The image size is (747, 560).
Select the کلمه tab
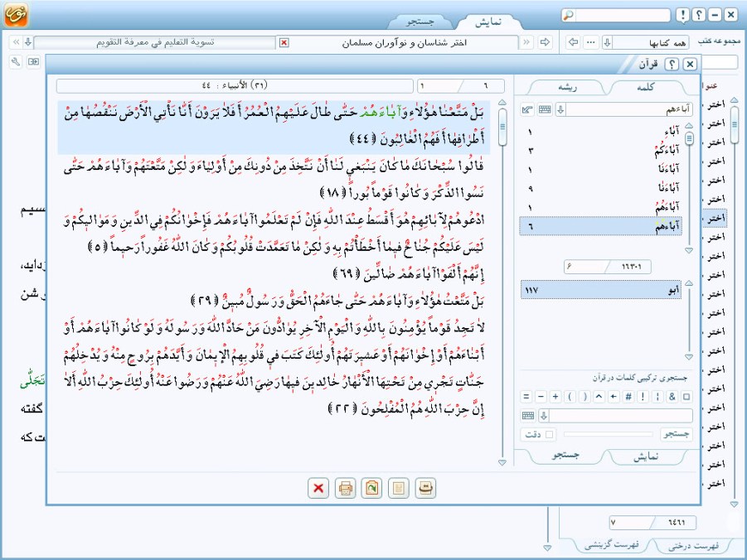tap(646, 87)
